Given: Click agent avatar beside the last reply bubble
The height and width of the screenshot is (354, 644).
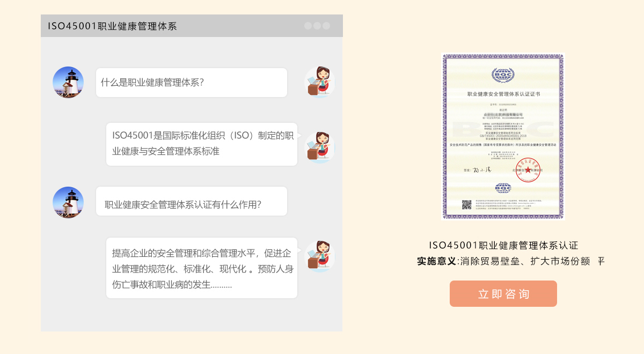Looking at the screenshot, I should 320,256.
